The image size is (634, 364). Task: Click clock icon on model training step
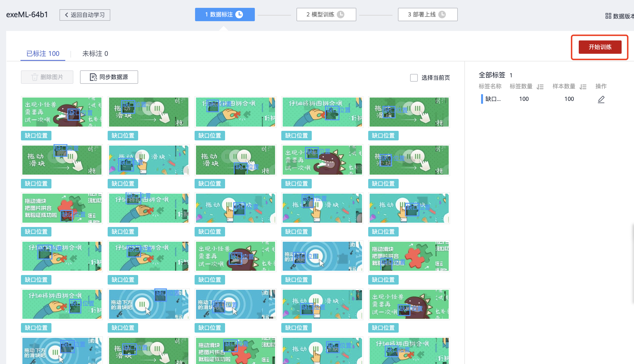coord(340,15)
